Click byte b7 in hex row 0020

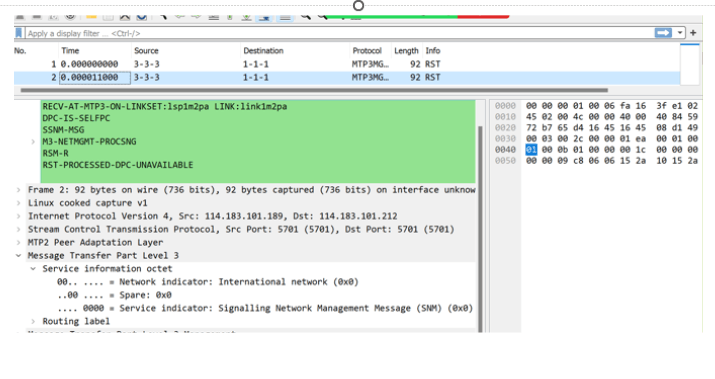click(547, 128)
